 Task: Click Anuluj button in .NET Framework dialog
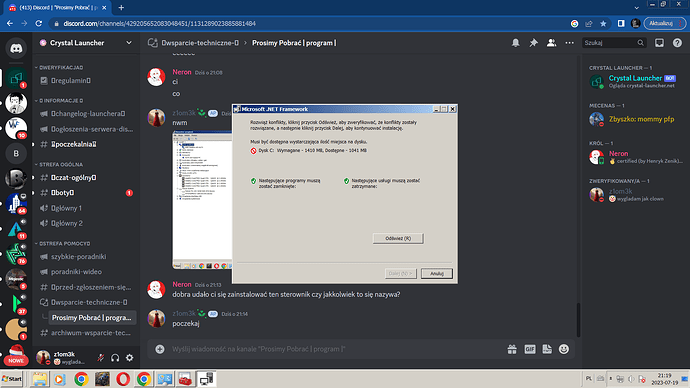(437, 274)
